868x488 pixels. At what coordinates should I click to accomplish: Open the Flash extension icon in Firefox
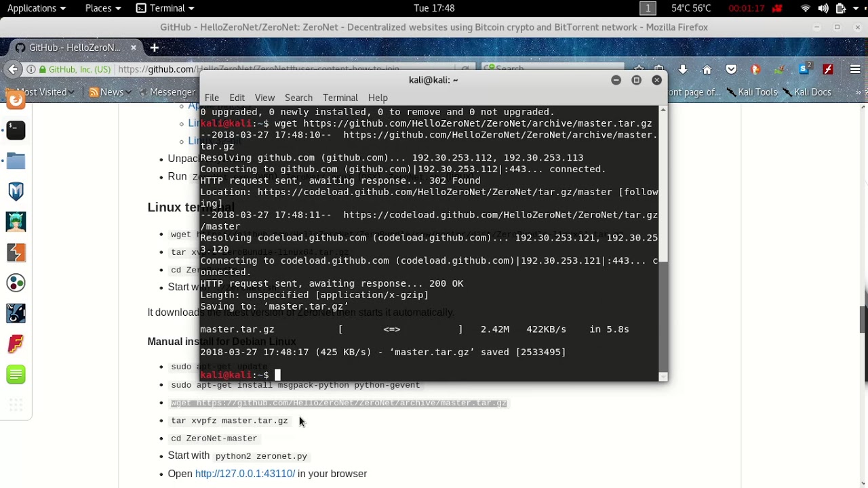tap(828, 69)
